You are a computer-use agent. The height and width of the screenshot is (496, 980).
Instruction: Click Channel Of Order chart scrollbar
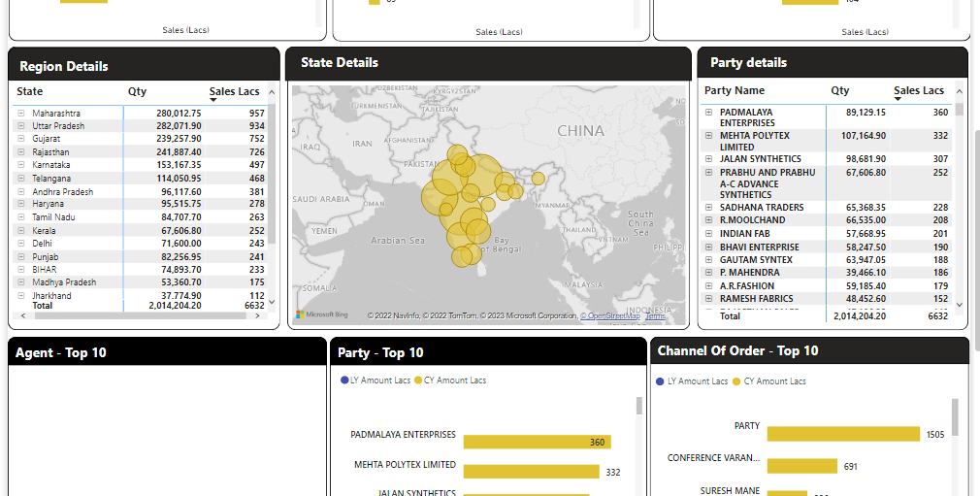[x=955, y=417]
